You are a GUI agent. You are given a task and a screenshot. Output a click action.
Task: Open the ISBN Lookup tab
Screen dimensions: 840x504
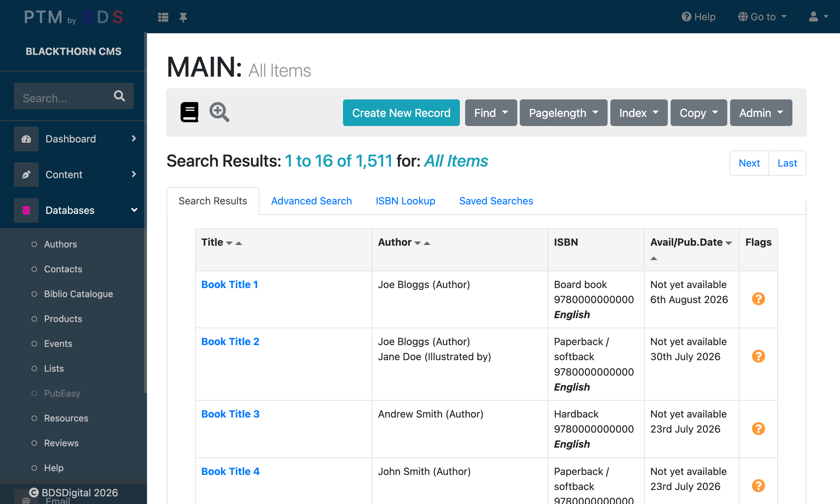[405, 201]
